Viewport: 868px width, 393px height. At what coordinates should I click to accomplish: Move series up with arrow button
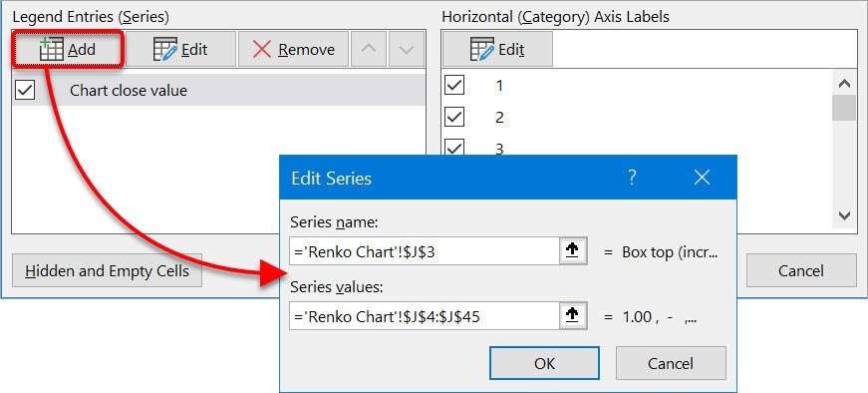368,49
